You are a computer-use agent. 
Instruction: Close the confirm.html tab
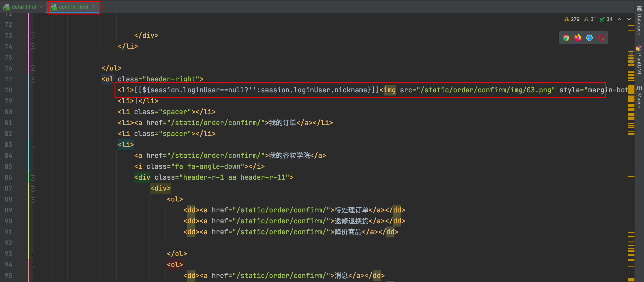93,7
